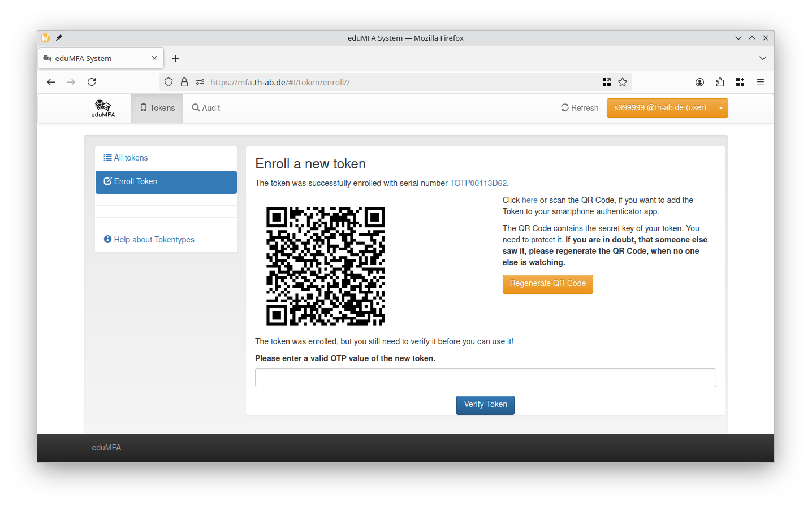812x507 pixels.
Task: Click the padlock site security icon
Action: pyautogui.click(x=184, y=82)
